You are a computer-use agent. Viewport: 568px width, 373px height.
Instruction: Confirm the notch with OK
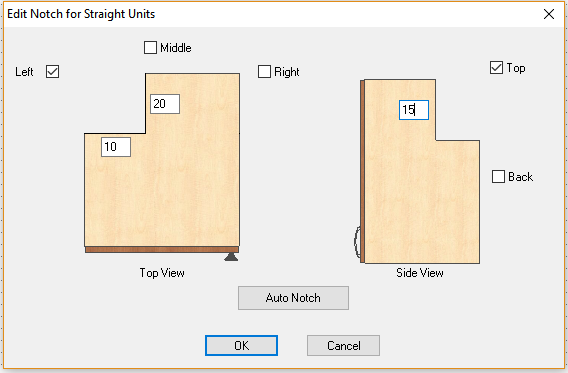point(241,345)
